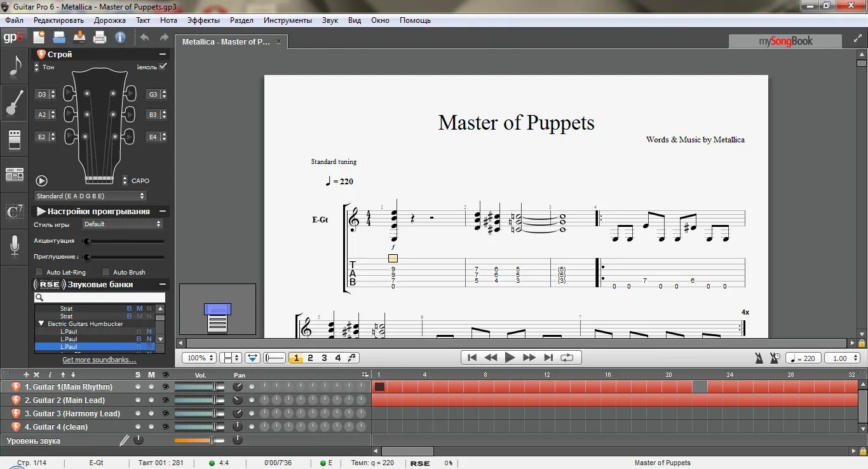Play tuning sound button below headstock
The image size is (868, 469).
(x=42, y=180)
